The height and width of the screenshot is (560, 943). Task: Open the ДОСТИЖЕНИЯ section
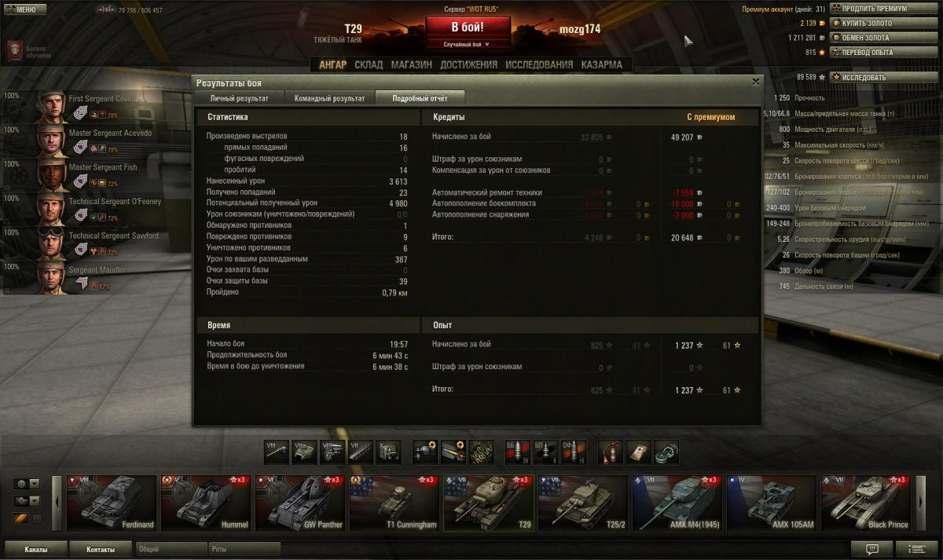(x=468, y=65)
